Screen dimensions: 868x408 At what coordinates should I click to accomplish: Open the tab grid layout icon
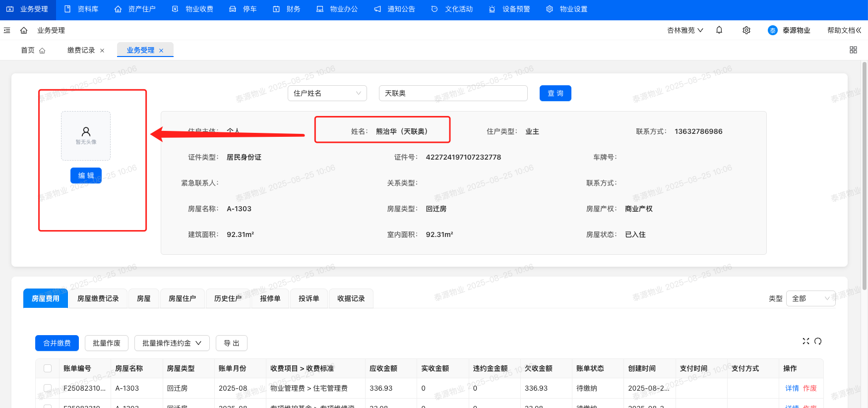tap(853, 50)
